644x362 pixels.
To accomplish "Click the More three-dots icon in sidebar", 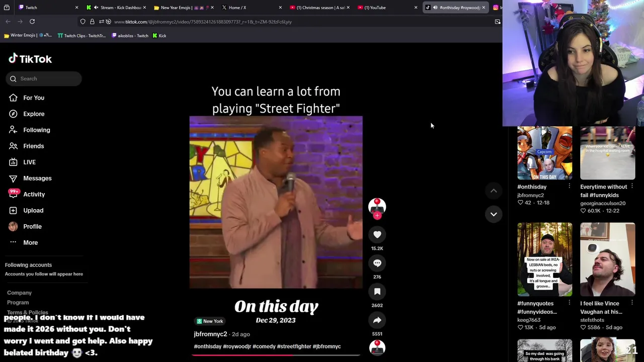I will click(13, 242).
